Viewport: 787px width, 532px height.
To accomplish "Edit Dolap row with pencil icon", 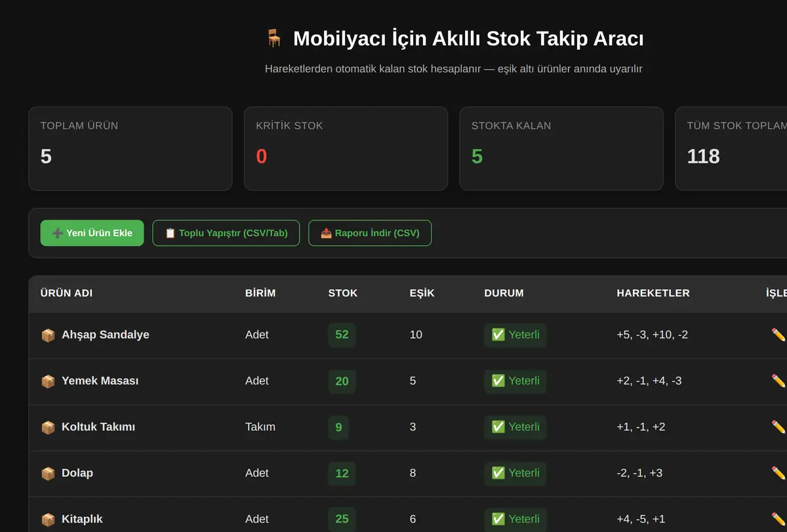I will [778, 472].
